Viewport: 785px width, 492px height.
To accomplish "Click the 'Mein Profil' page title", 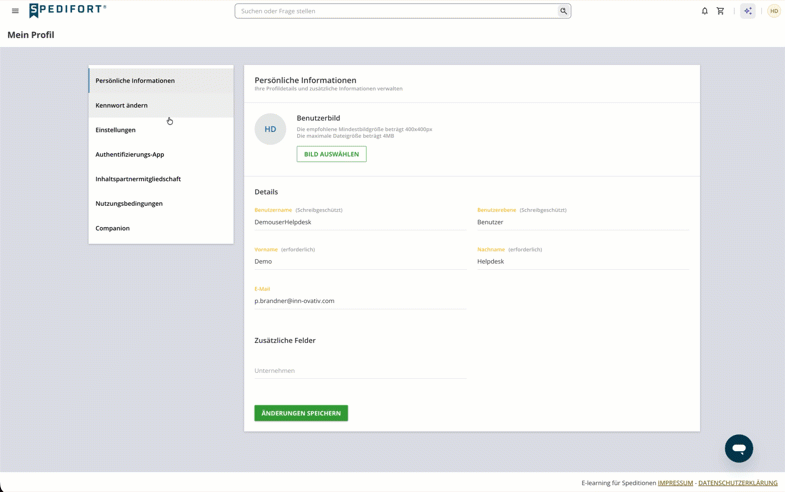I will coord(31,35).
